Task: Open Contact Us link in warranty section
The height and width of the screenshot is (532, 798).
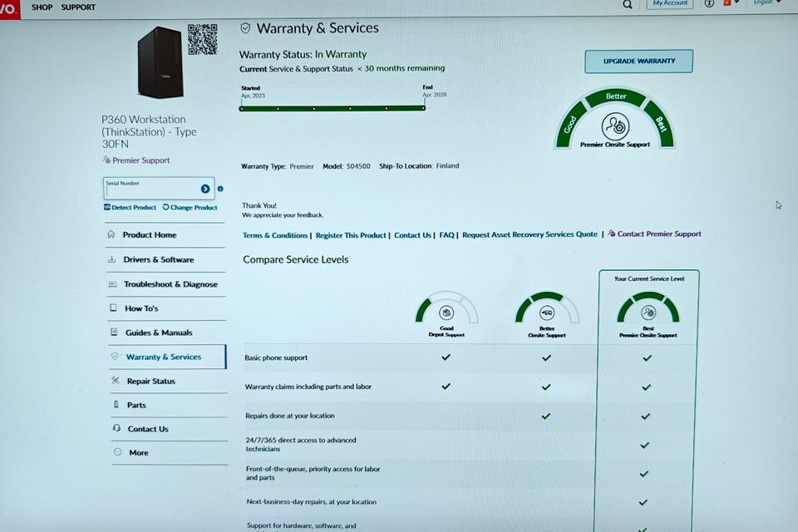Action: (x=412, y=235)
